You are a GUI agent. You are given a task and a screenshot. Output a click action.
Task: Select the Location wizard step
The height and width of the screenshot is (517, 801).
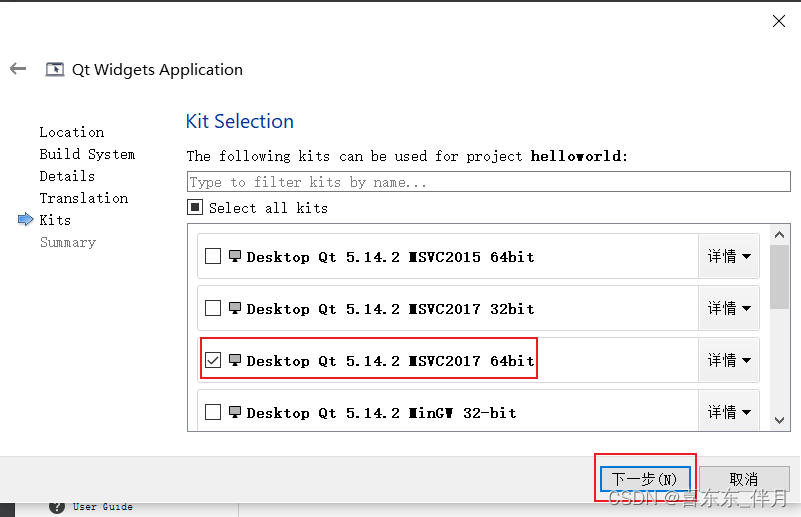72,132
